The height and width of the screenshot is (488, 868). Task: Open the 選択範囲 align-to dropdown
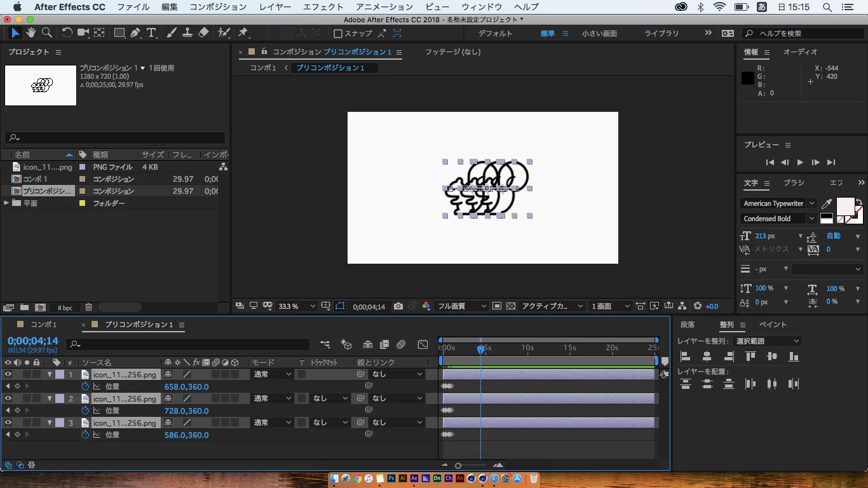768,341
